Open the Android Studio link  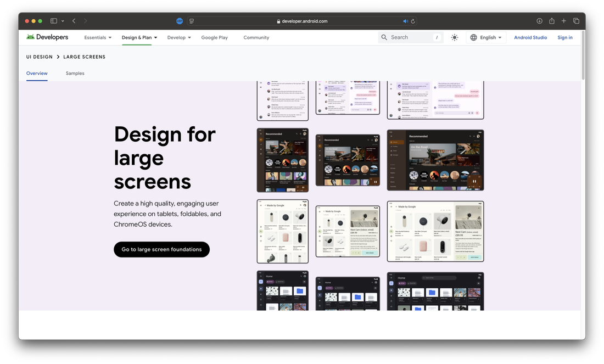(x=530, y=37)
